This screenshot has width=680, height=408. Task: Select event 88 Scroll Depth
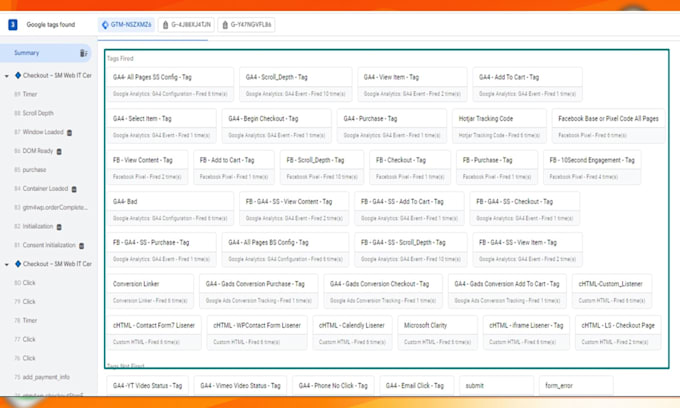tap(34, 113)
